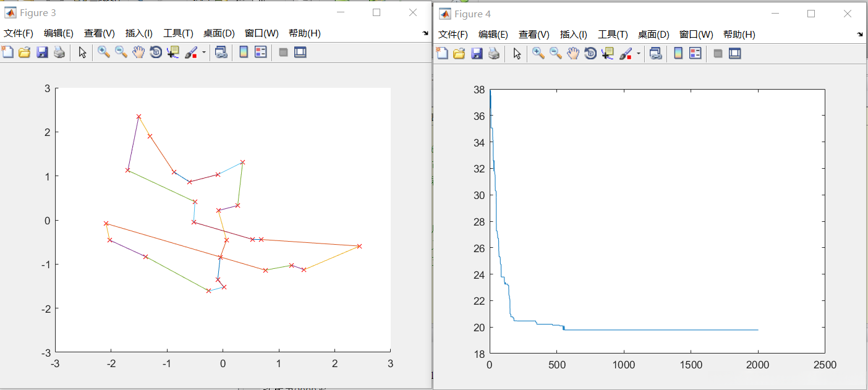Open 编辑(E) menu in Figure 4
868x390 pixels.
[493, 35]
